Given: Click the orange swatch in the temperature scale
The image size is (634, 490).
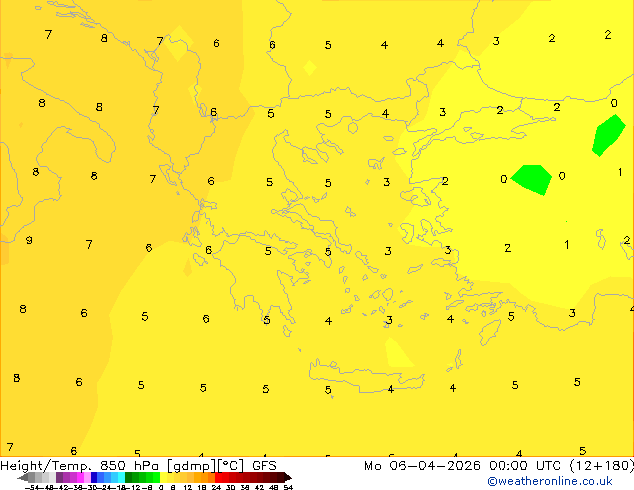Looking at the screenshot, I should click(x=205, y=477).
